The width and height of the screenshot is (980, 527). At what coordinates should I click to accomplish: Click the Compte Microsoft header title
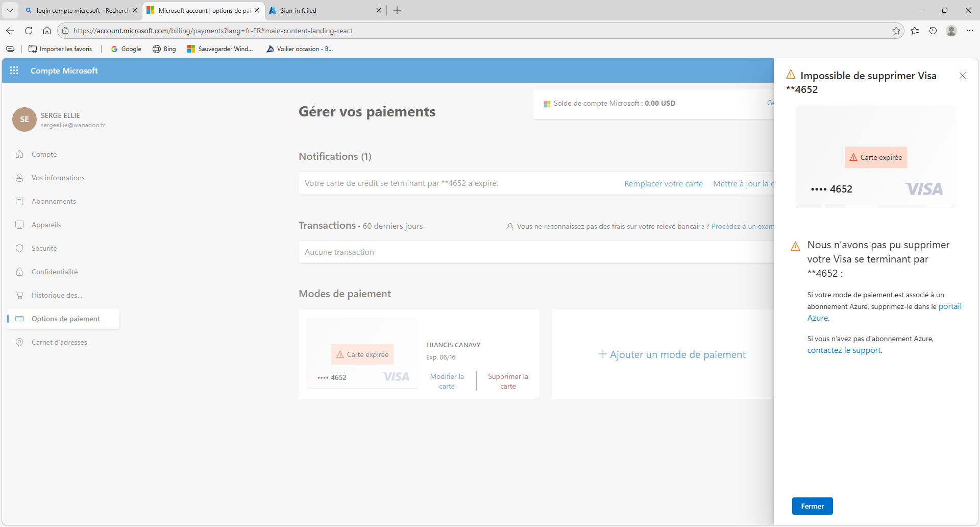point(64,70)
